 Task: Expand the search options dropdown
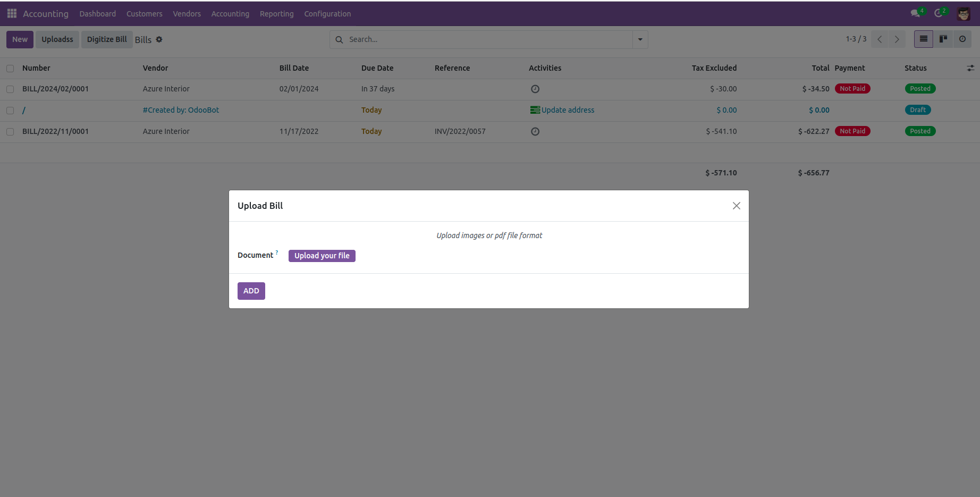click(640, 39)
